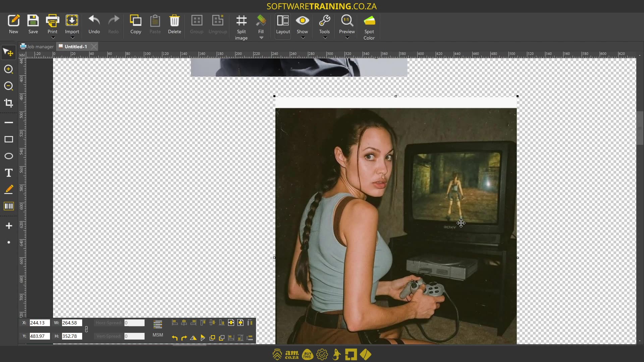Align objects to the top edge
This screenshot has height=362, width=644.
203,323
